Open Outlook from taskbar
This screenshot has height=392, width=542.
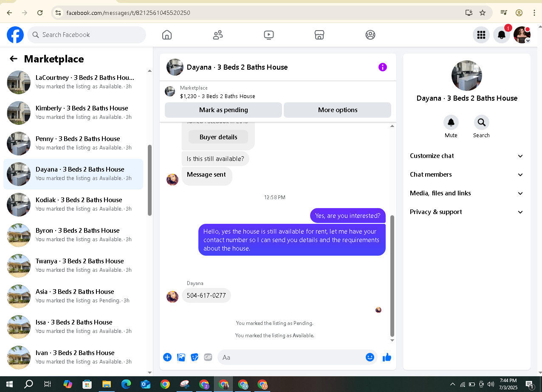(146, 384)
